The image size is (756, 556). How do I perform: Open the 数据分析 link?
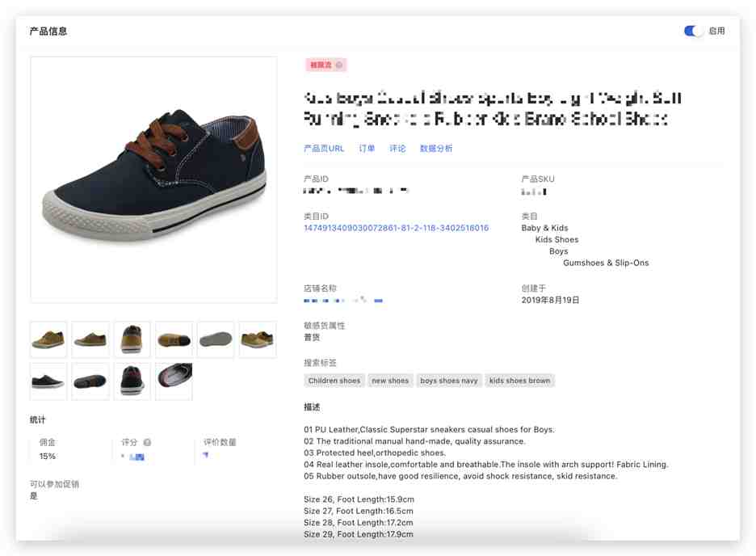click(x=436, y=149)
